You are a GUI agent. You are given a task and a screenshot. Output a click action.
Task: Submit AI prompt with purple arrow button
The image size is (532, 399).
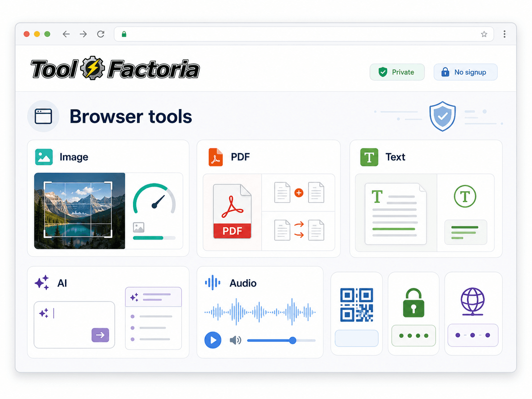100,335
